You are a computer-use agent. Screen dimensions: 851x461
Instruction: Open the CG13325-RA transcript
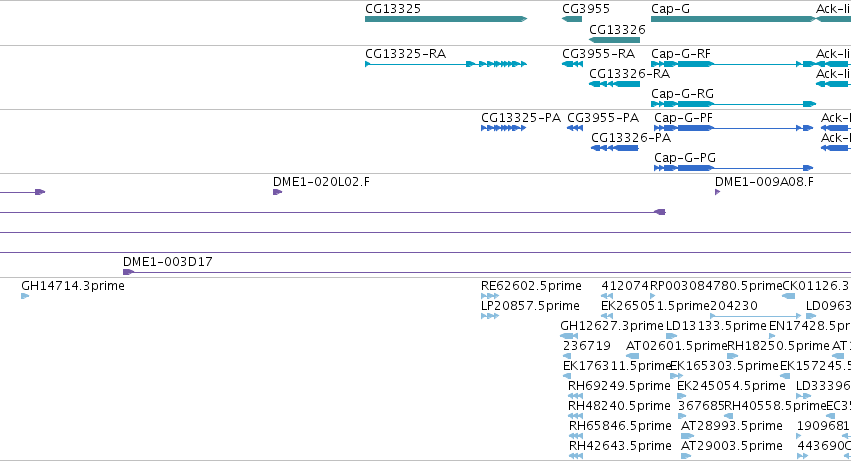(x=446, y=64)
